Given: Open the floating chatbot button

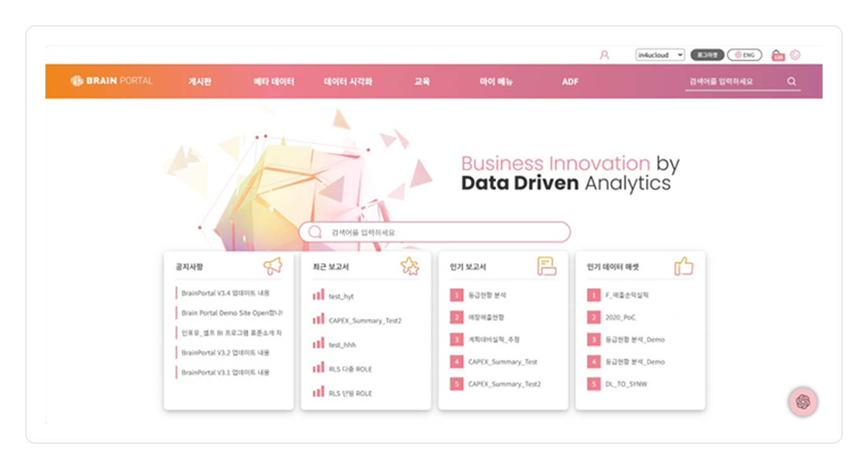Looking at the screenshot, I should tap(802, 402).
